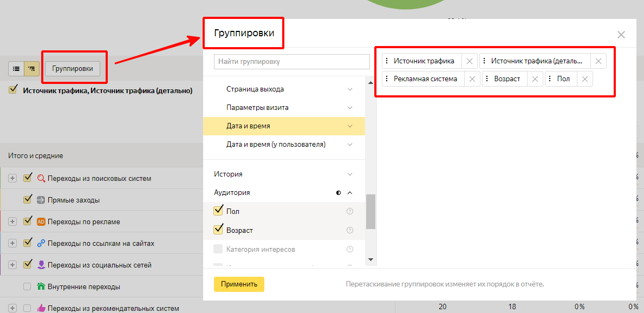Uncheck the Возраст checkbox
This screenshot has width=644, height=313.
click(x=219, y=230)
